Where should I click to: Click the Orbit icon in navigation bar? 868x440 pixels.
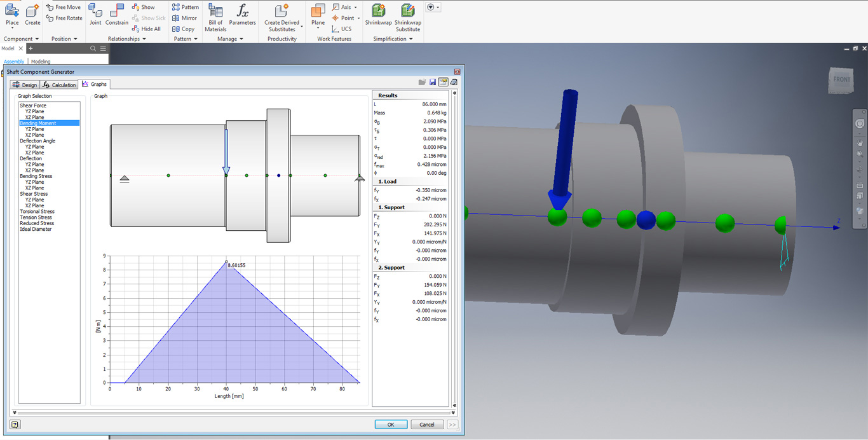coord(860,170)
